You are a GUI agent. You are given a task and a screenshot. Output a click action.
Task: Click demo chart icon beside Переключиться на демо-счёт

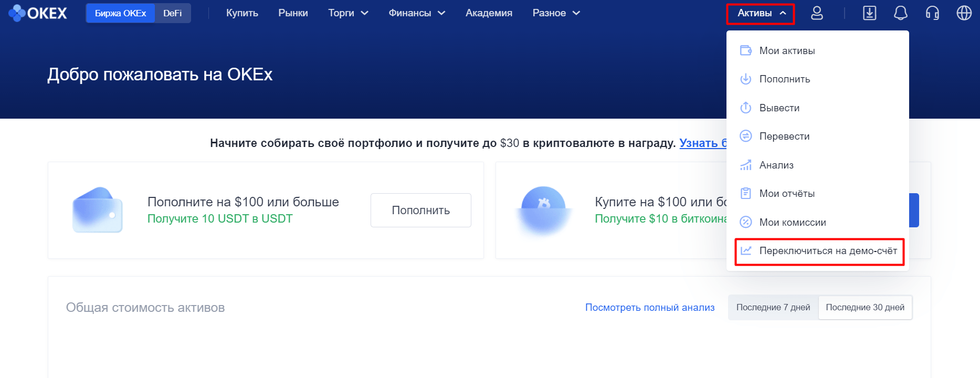coord(746,250)
